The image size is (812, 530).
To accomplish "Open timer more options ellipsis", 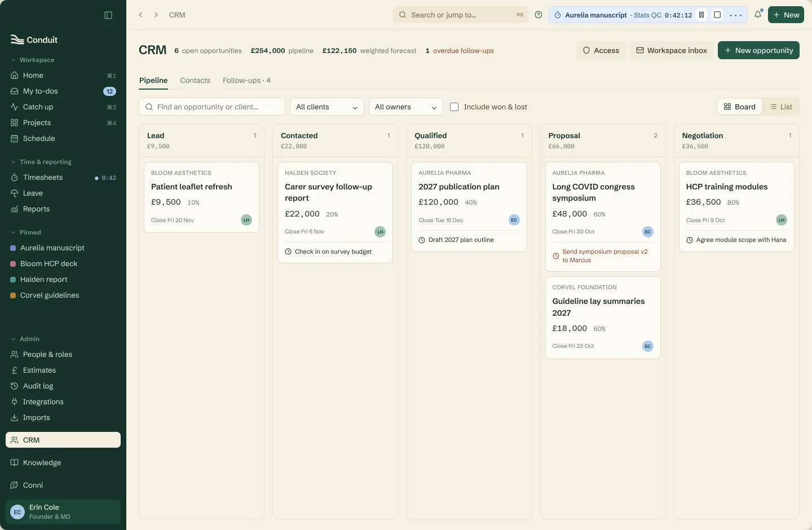I will pos(736,15).
